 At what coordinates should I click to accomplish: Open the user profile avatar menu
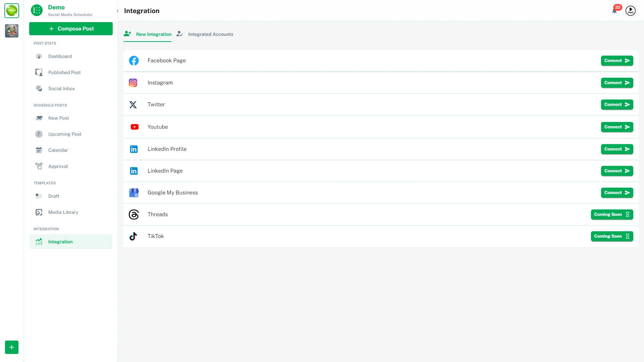[x=631, y=11]
